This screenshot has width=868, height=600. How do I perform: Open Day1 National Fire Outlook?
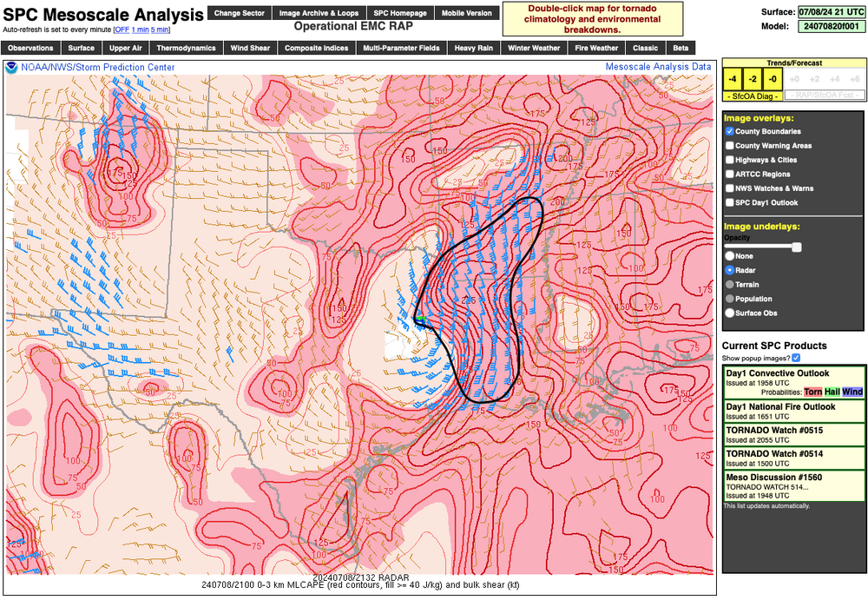(x=780, y=406)
